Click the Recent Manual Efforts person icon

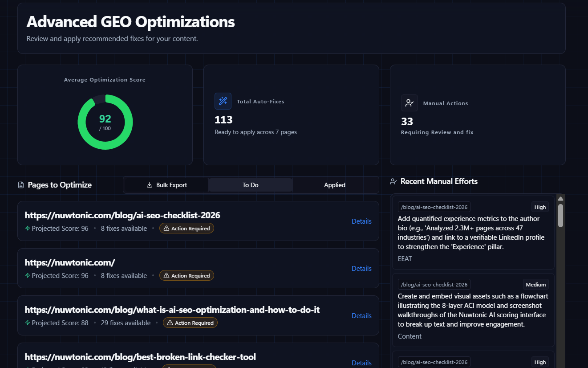[x=393, y=181]
